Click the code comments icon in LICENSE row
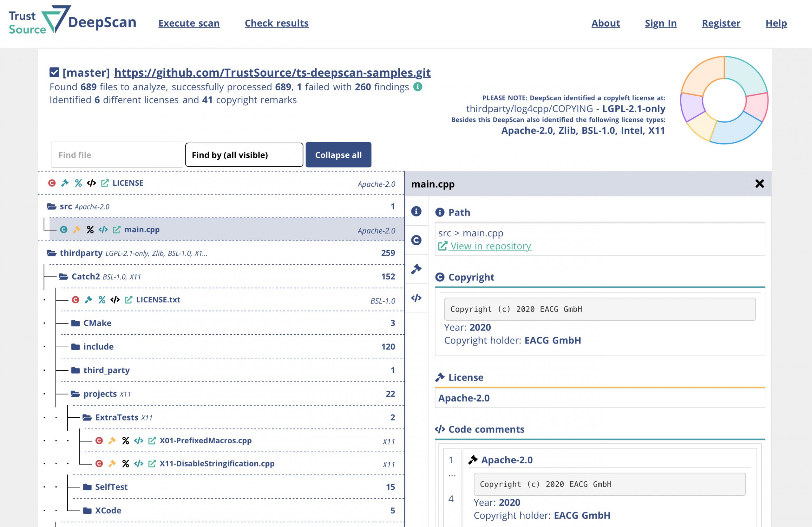This screenshot has height=527, width=812. [91, 183]
